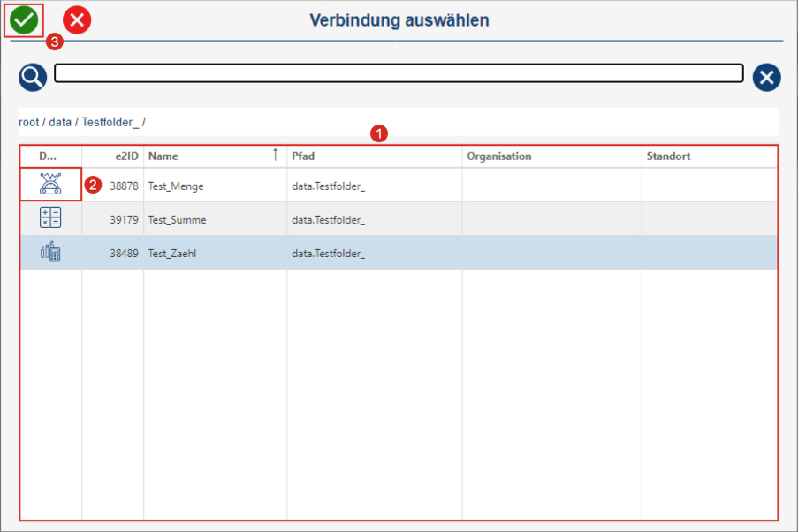Select the Test_Zaehl meter icon
This screenshot has width=798, height=532.
pyautogui.click(x=50, y=253)
